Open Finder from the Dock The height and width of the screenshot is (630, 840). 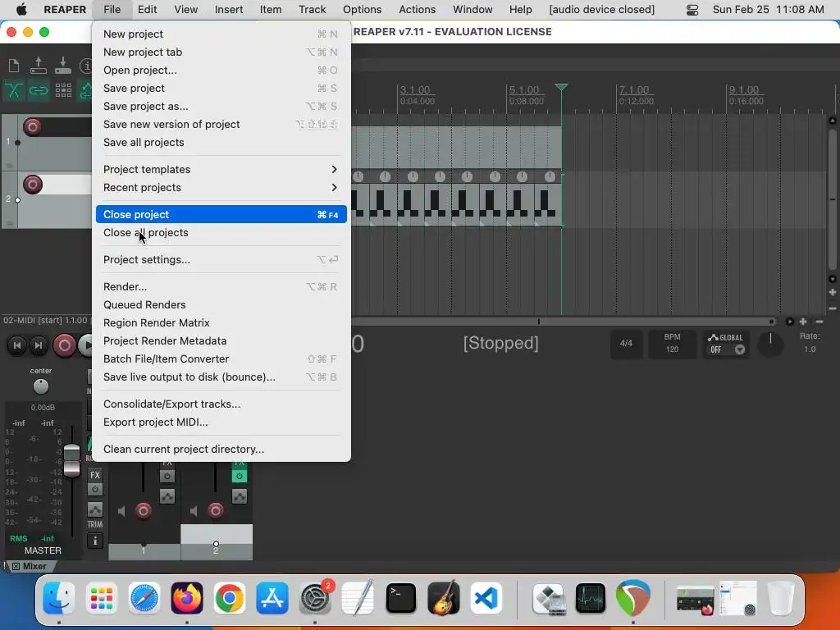(x=58, y=598)
